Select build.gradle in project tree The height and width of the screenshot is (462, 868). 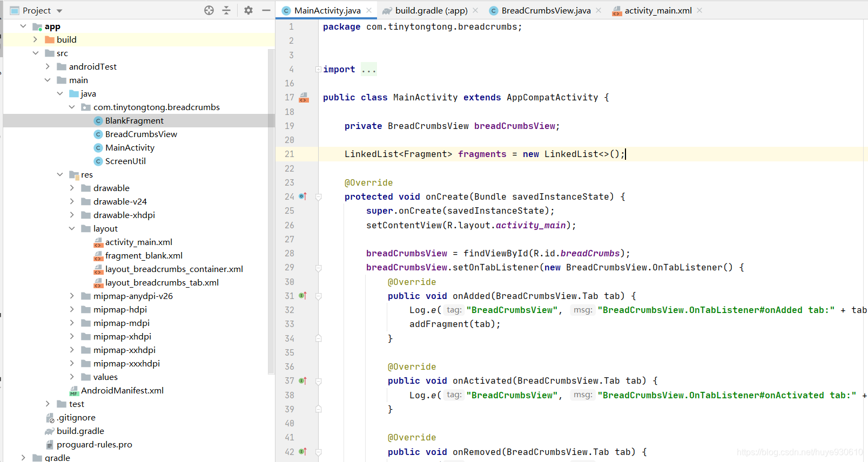pyautogui.click(x=80, y=431)
